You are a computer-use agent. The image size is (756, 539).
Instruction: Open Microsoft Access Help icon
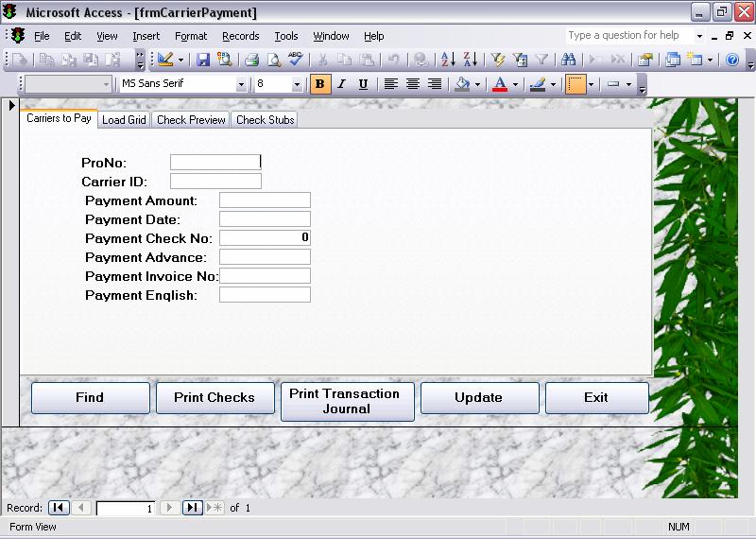(x=731, y=60)
